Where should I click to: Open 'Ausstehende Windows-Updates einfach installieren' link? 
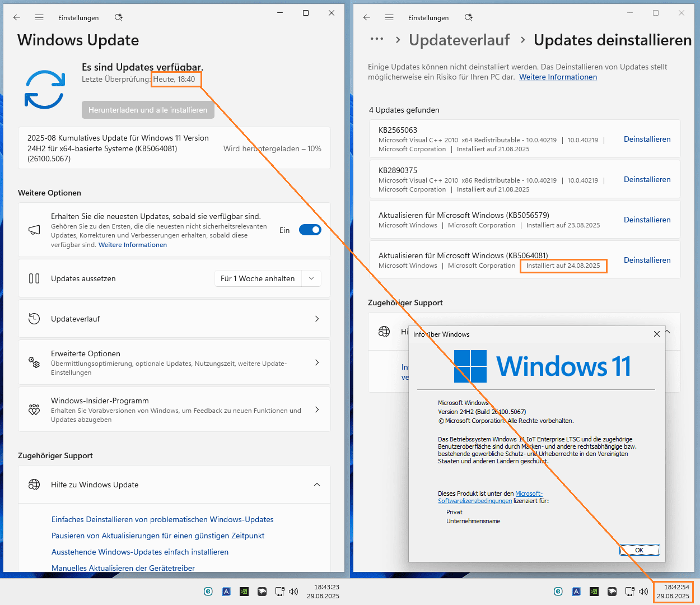coord(140,552)
